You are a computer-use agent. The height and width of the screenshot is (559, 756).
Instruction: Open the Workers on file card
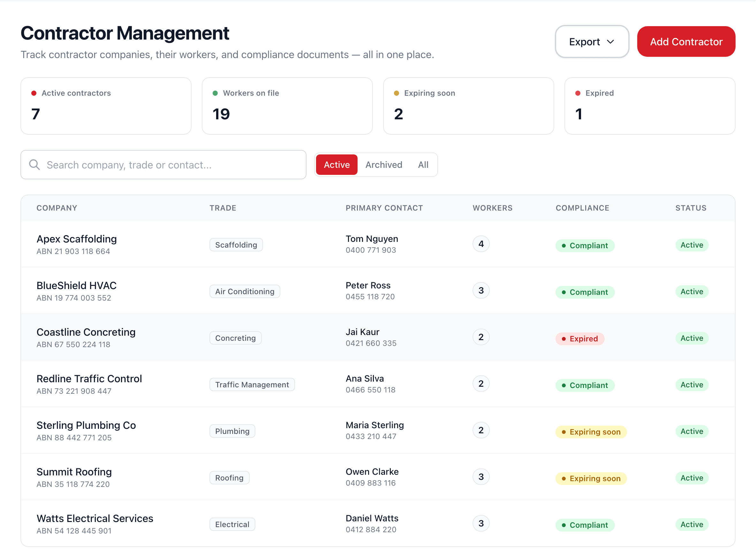click(x=287, y=106)
